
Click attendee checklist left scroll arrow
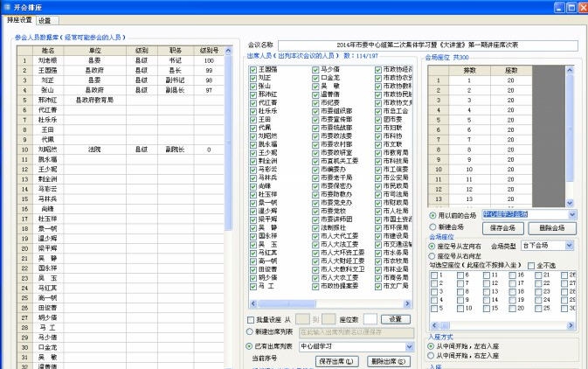click(x=253, y=303)
